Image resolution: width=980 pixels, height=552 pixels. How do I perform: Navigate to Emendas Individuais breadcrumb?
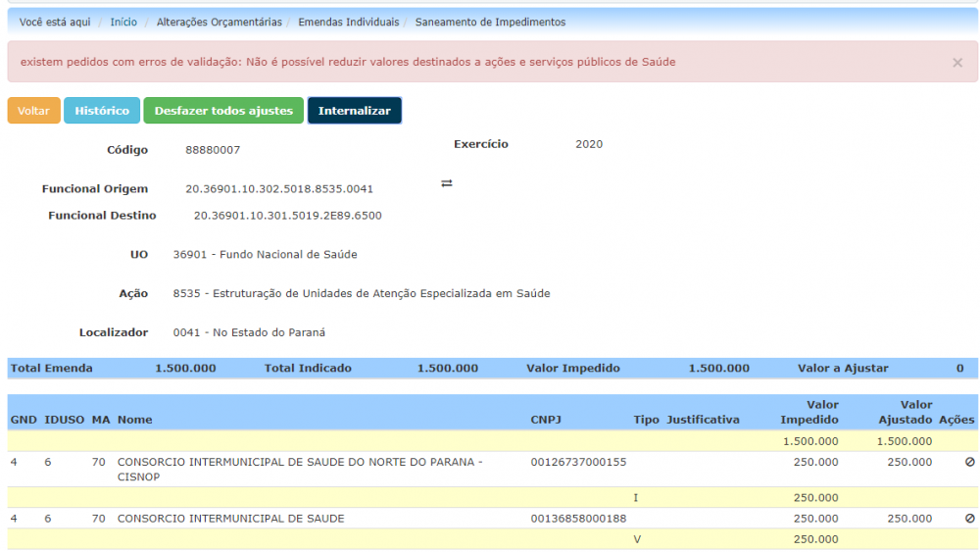(x=348, y=22)
